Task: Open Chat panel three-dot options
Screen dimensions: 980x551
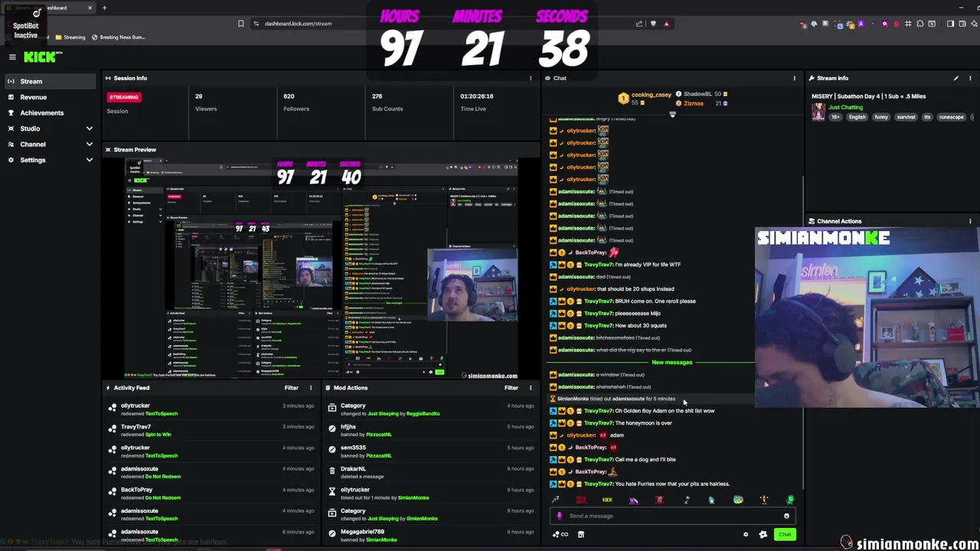Action: pos(794,78)
